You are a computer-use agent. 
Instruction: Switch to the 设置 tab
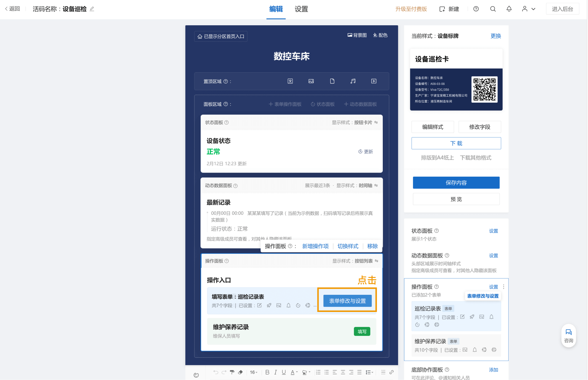click(x=301, y=9)
